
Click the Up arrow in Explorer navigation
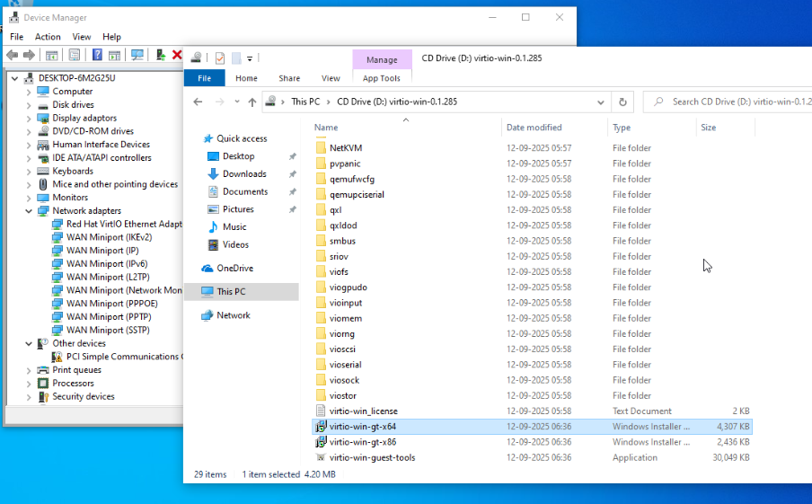point(252,102)
